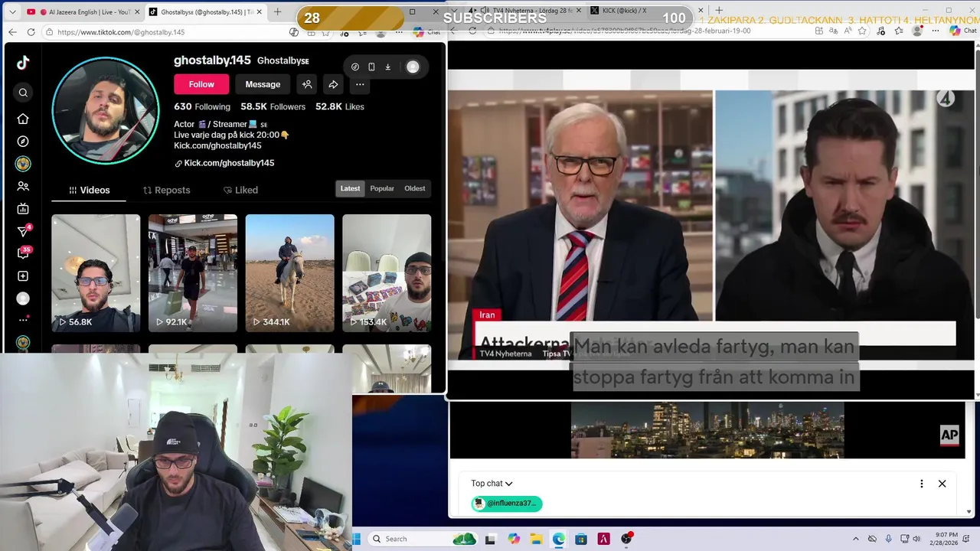Click the phone app icon in top pill
This screenshot has height=551, width=980.
tap(371, 67)
